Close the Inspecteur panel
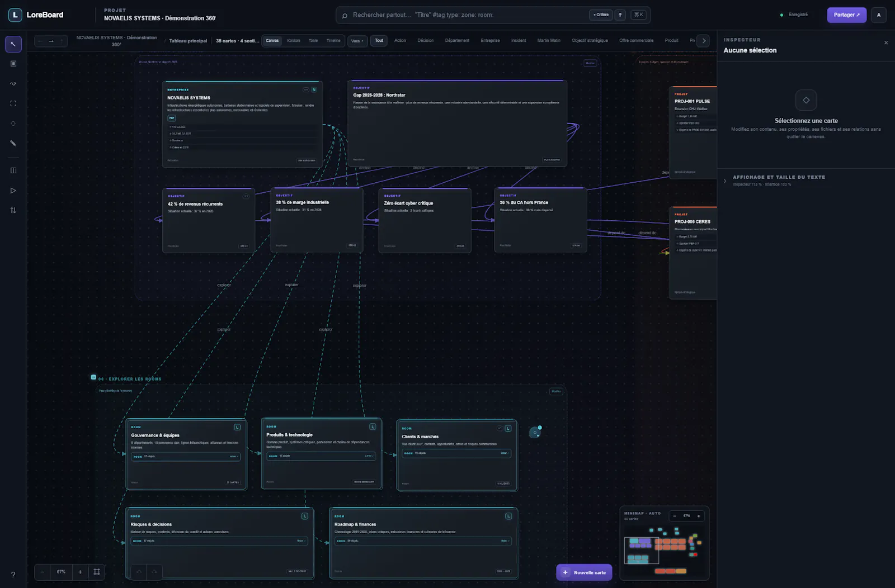 click(886, 42)
